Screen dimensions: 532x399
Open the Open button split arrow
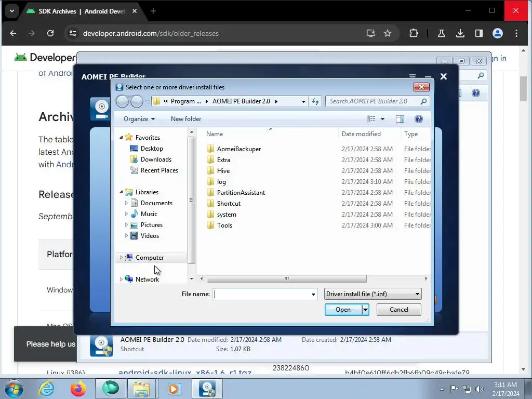(365, 310)
